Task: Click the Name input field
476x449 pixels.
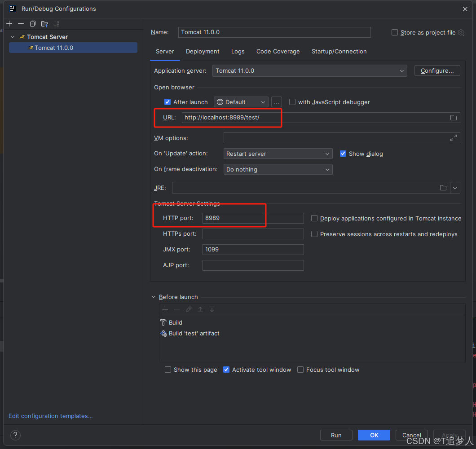Action: point(274,32)
